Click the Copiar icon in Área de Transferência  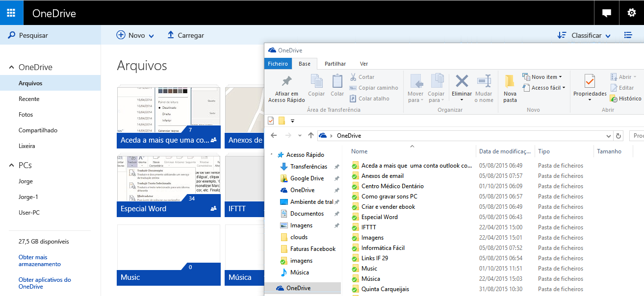316,81
